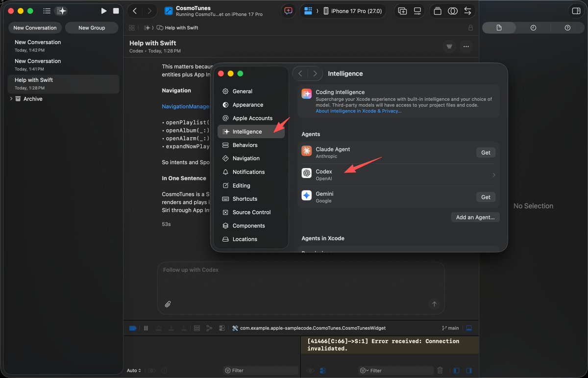
Task: Select the New Conversation from 1:41 PM
Action: 64,65
